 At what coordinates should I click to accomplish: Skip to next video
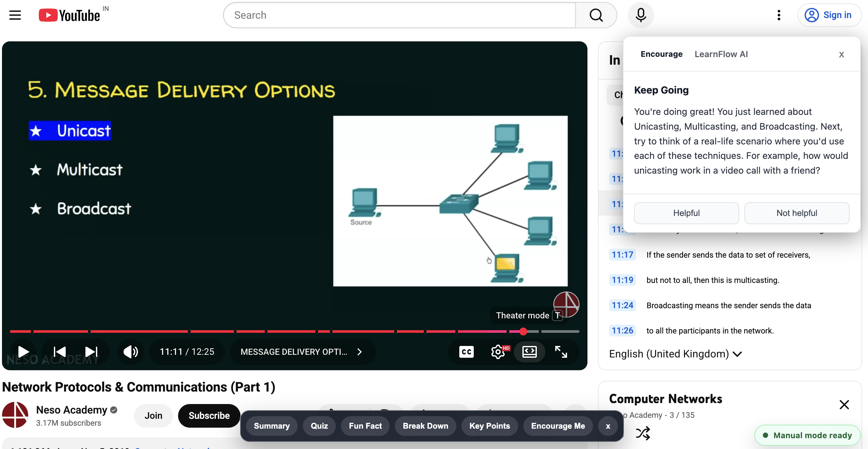pos(91,352)
